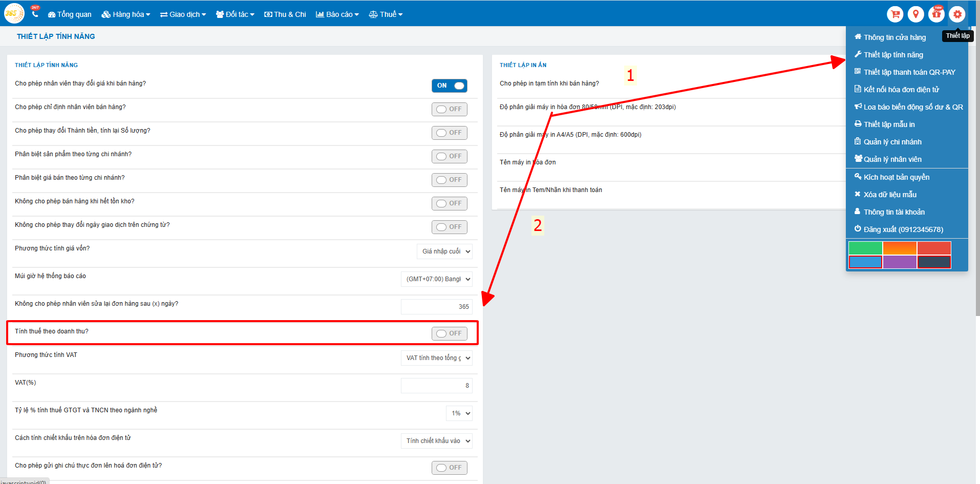
Task: Open Phương thức tính VAT dropdown
Action: tap(436, 358)
